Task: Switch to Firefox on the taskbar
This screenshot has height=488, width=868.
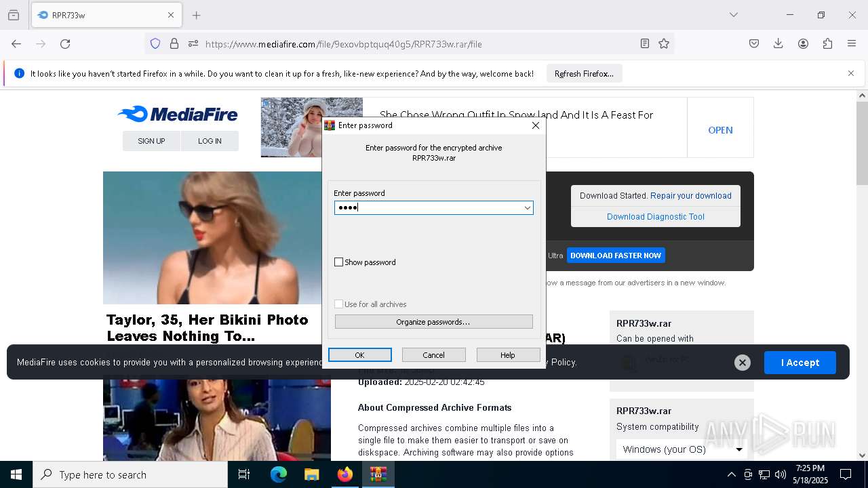Action: (x=345, y=474)
